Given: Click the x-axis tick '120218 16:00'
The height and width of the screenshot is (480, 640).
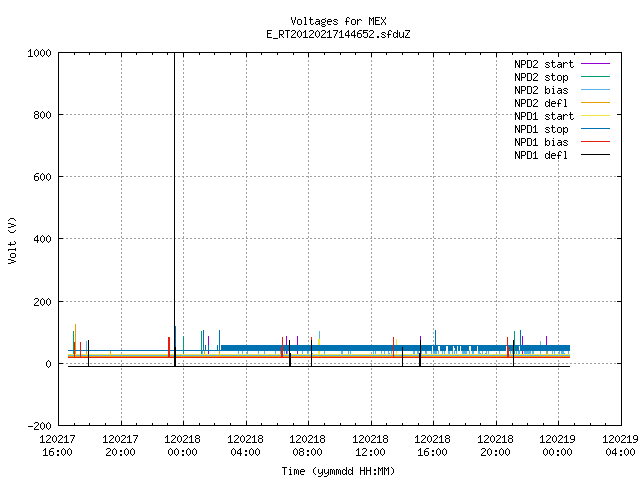Looking at the screenshot, I should click(432, 446).
